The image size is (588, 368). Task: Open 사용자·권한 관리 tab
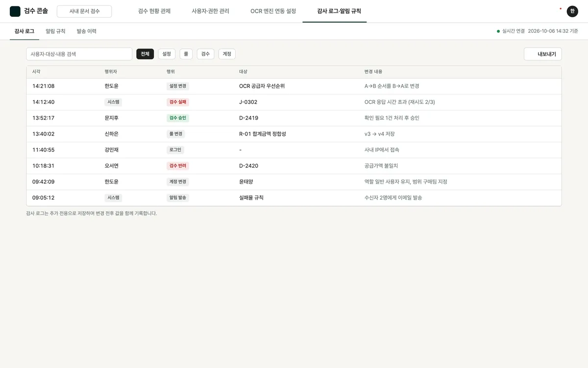(210, 11)
